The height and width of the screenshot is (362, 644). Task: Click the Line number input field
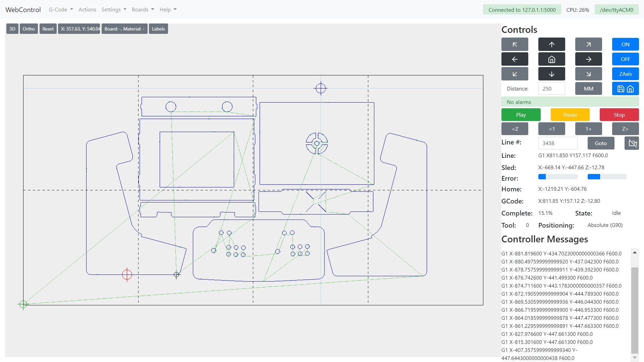coord(557,143)
